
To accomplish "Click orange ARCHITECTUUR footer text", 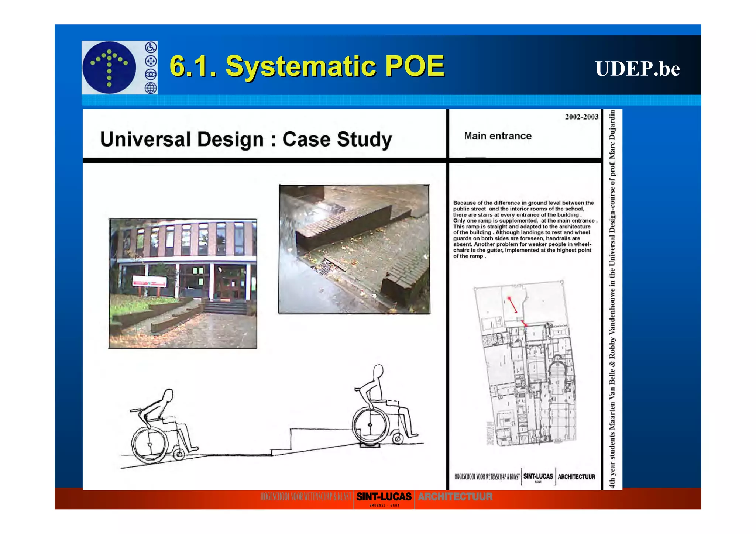I will pos(455,497).
